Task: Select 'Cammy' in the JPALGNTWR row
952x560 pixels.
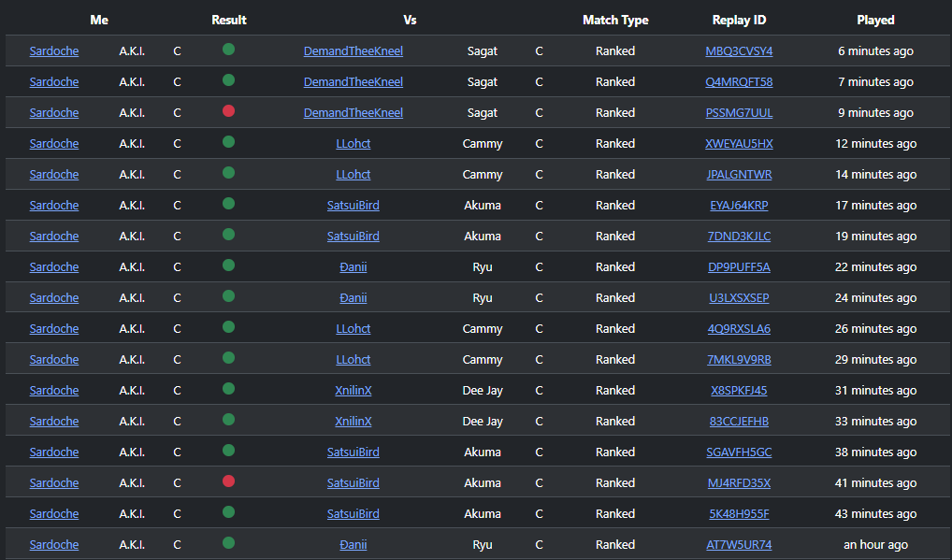Action: (482, 175)
